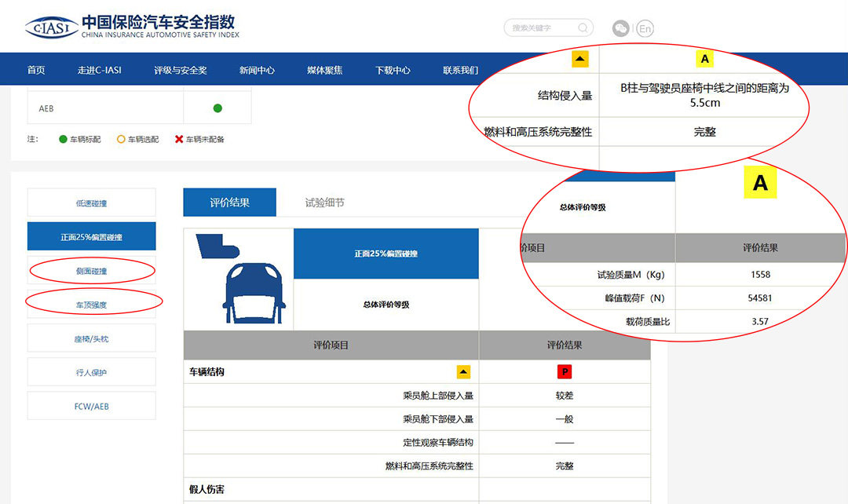The width and height of the screenshot is (848, 504).
Task: Focus the 搜索关键字 search field
Action: (542, 28)
